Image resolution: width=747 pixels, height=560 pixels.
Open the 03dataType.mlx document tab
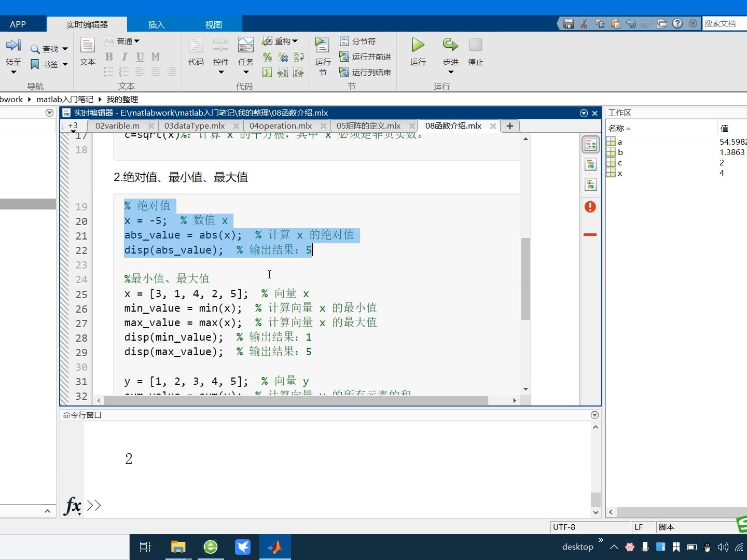tap(195, 126)
